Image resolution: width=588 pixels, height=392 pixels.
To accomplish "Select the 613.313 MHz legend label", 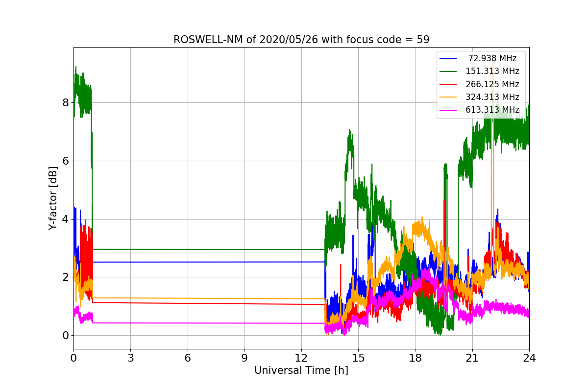I will pos(492,110).
